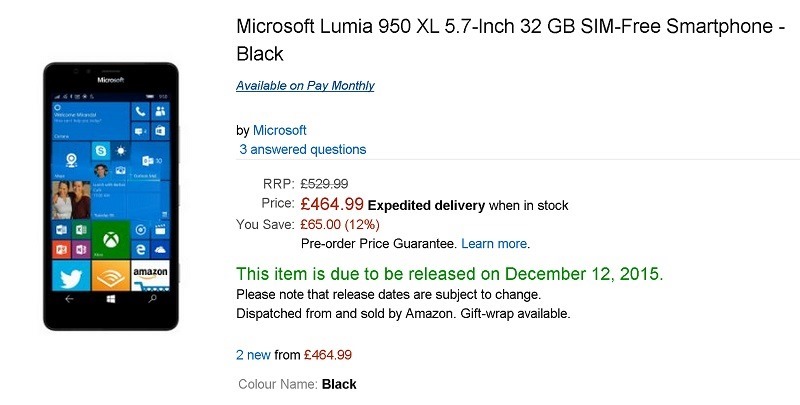800x405 pixels.
Task: Click the Phone call tile
Action: click(140, 112)
